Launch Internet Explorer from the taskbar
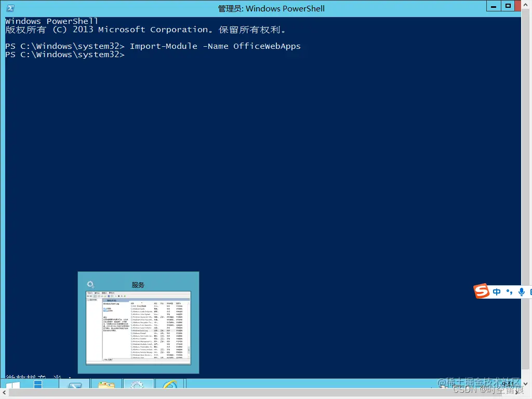532x399 pixels. pos(170,384)
